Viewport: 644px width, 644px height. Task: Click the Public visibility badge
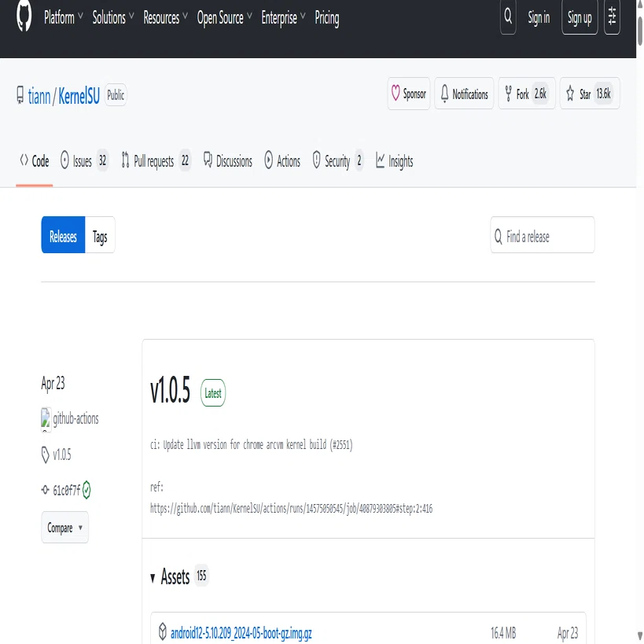116,95
